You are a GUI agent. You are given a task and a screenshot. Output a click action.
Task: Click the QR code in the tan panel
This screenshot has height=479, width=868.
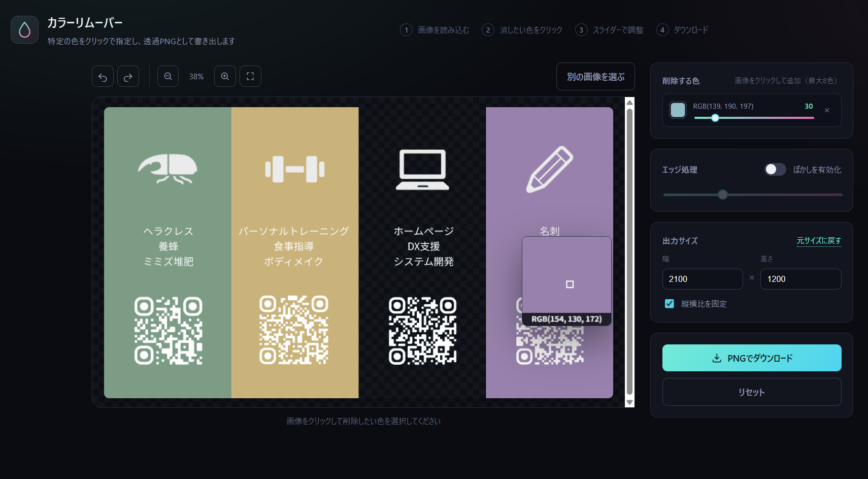(x=294, y=330)
